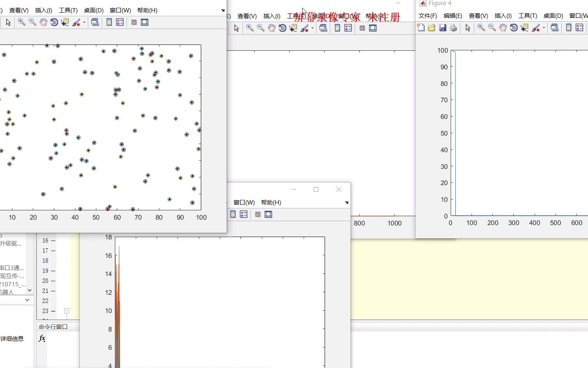Enable Rotate 3D in middle figure toolbar
This screenshot has width=588, height=368.
pos(282,28)
